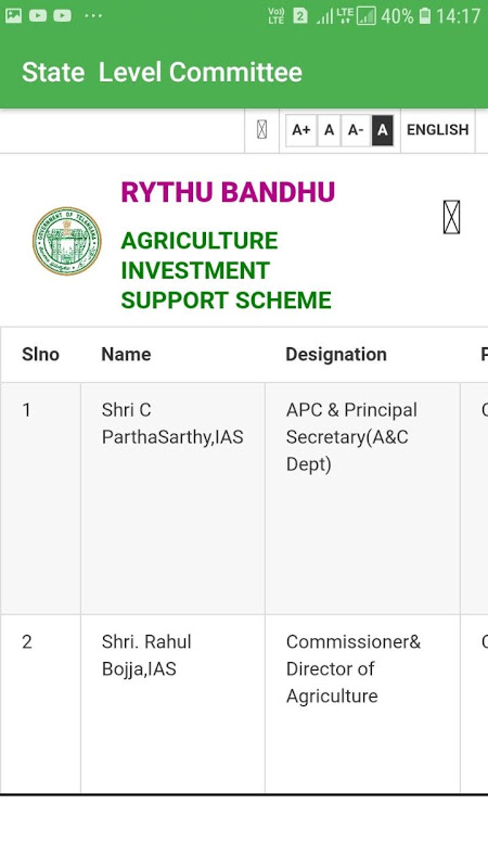Decrease font size with A- button
The image size is (488, 868).
pyautogui.click(x=355, y=130)
